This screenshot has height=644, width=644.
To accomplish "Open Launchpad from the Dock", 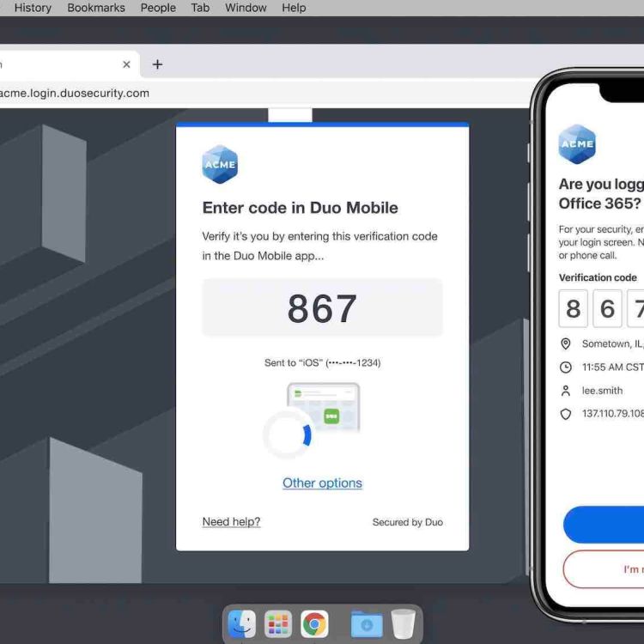I will [x=278, y=623].
